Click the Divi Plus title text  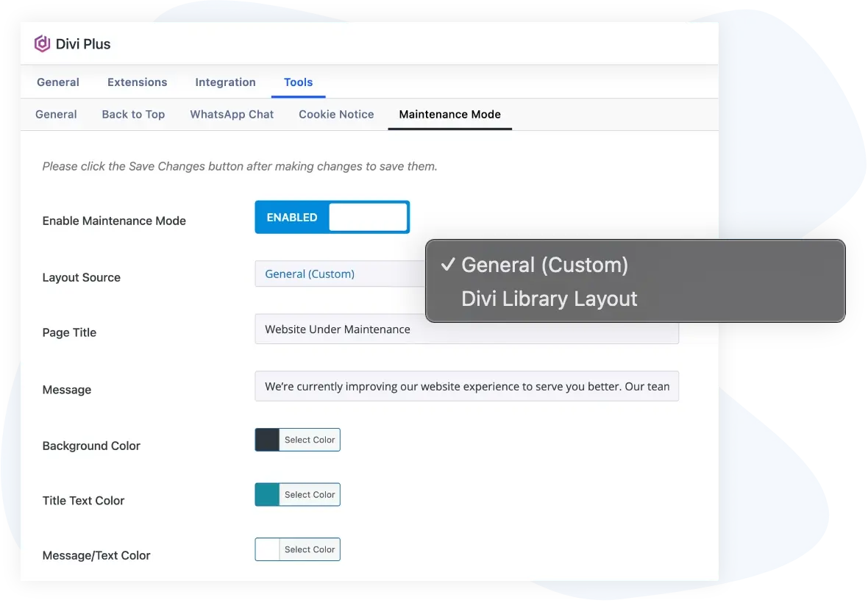[83, 44]
